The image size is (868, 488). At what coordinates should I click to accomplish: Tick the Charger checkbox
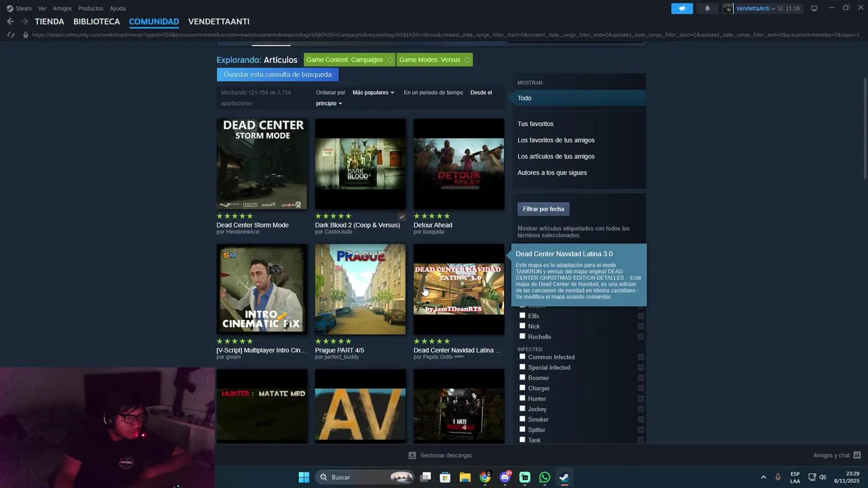522,388
